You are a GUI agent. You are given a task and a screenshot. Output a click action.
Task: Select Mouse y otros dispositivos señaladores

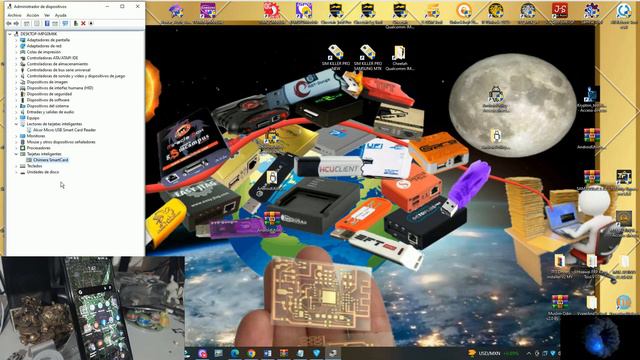click(x=58, y=142)
